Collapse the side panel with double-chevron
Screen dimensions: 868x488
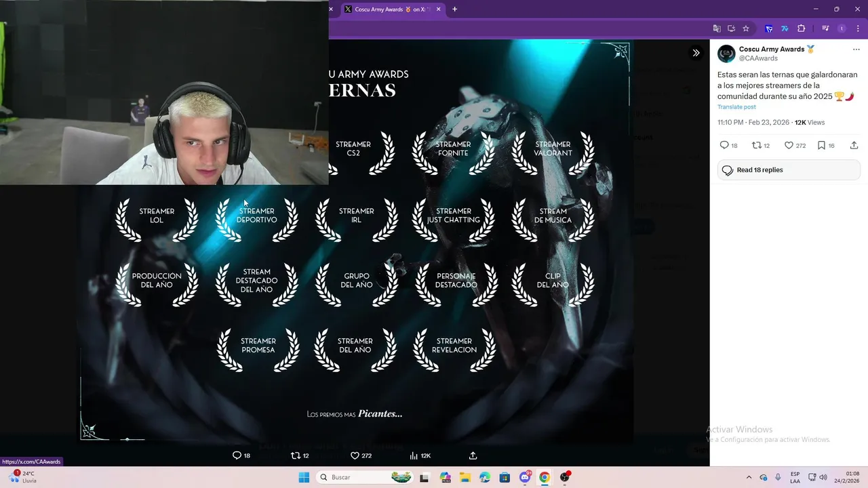[x=696, y=53]
